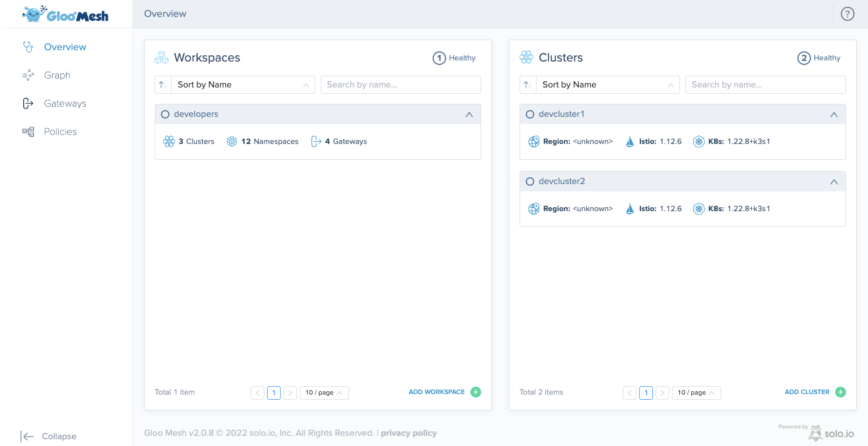The height and width of the screenshot is (446, 868).
Task: Click the Gloo Mesh logo
Action: [66, 14]
